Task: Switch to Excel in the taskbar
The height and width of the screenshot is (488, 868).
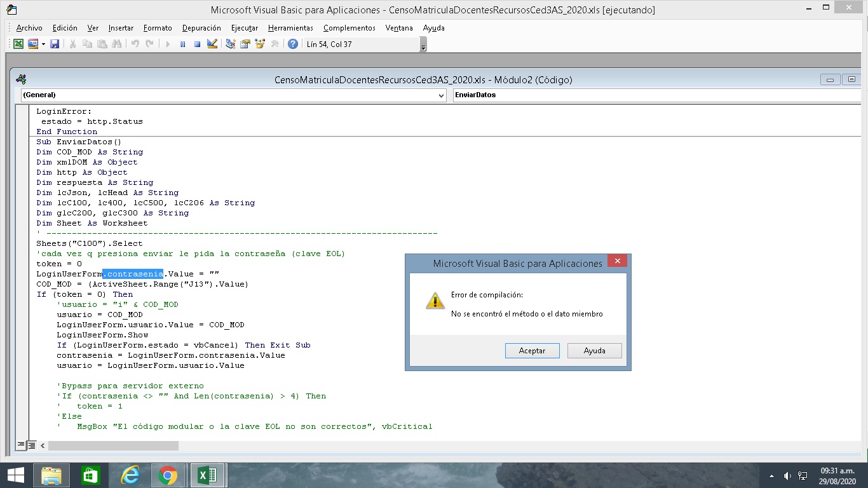Action: click(x=207, y=475)
